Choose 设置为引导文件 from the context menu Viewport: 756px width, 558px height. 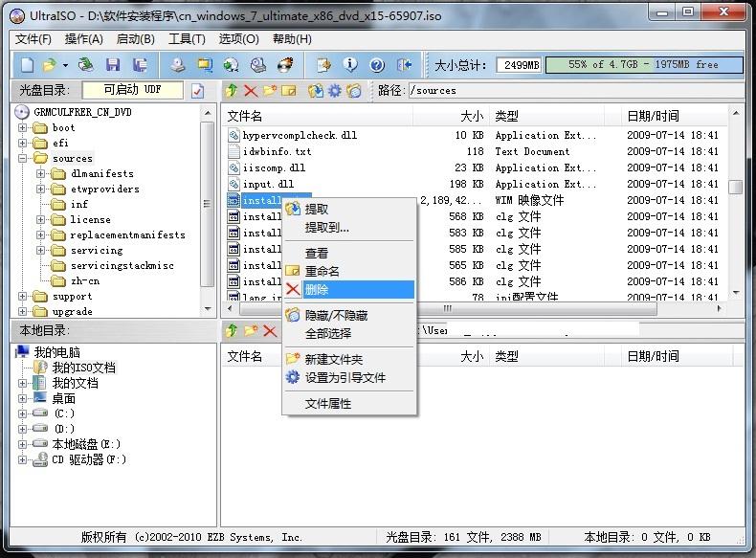349,378
